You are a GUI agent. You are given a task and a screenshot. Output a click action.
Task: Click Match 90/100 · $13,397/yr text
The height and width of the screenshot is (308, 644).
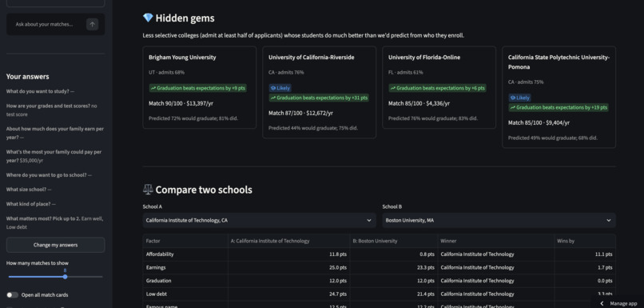coord(181,103)
